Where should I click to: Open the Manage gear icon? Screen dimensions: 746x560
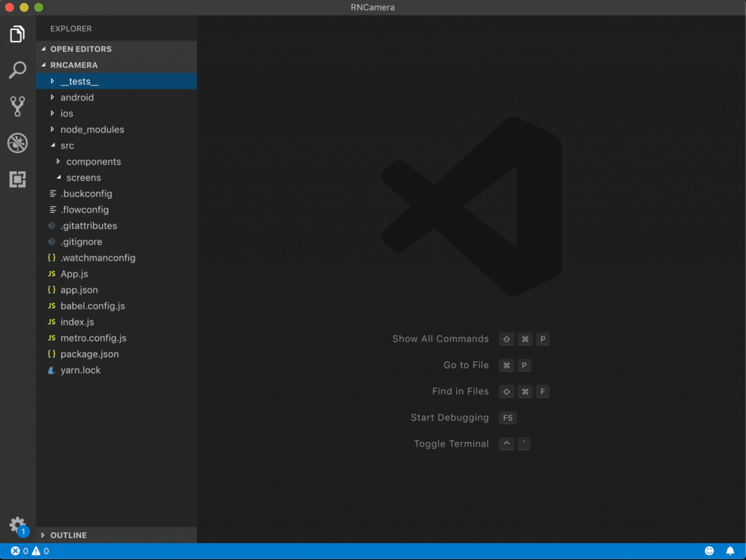17,524
